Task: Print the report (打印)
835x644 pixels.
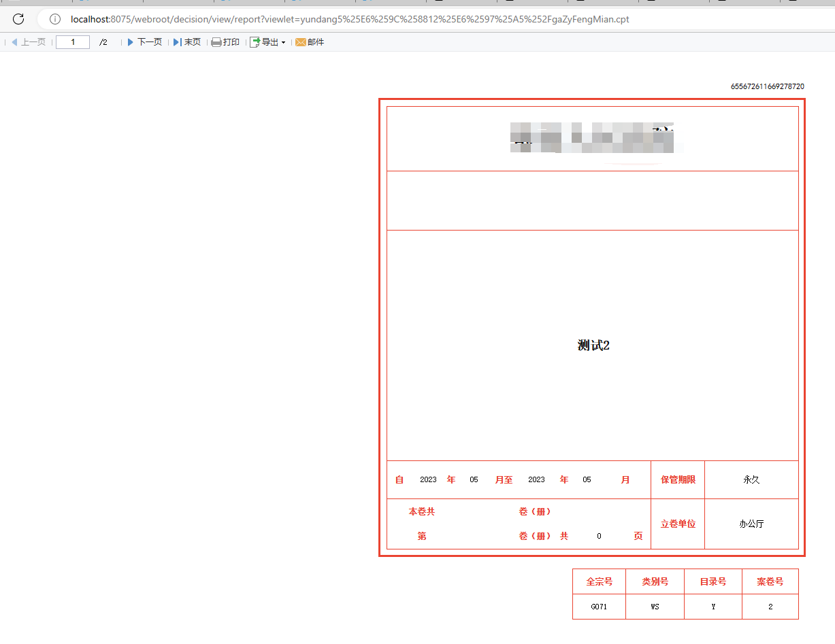Action: tap(225, 42)
